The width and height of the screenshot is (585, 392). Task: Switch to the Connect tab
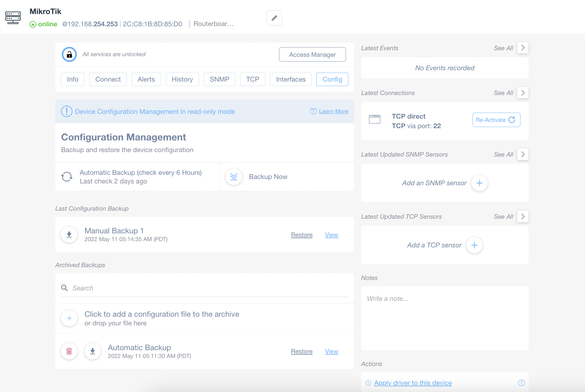coord(108,79)
